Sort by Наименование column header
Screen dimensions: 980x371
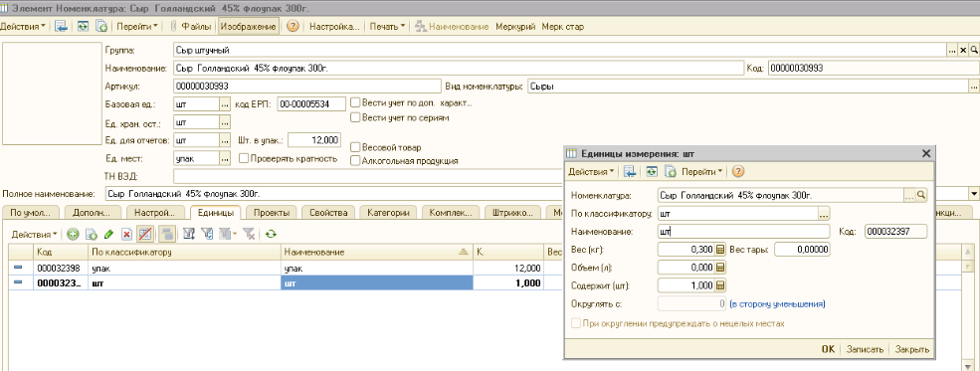click(x=376, y=252)
